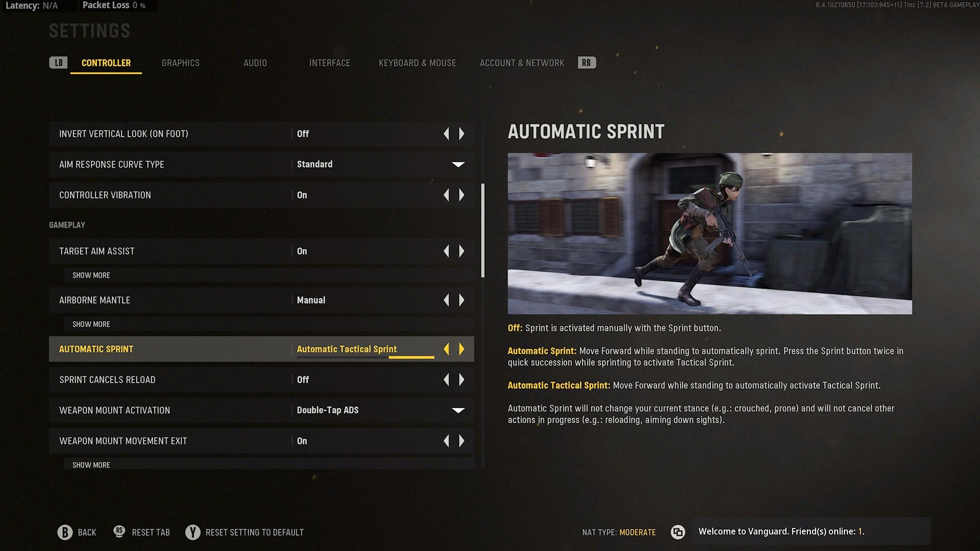Open Aim Response Curve Type dropdown
The width and height of the screenshot is (980, 551).
coord(458,164)
